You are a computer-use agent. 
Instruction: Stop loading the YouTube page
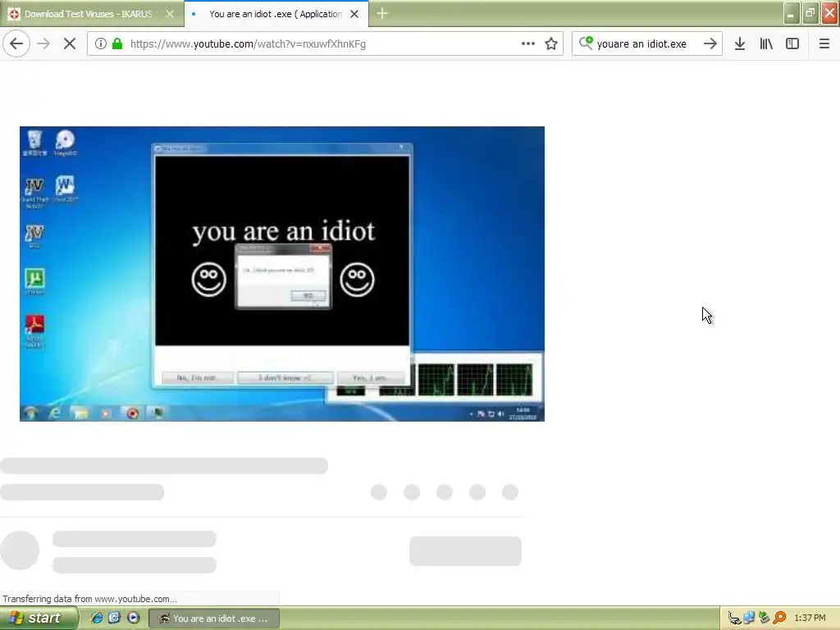pos(69,43)
